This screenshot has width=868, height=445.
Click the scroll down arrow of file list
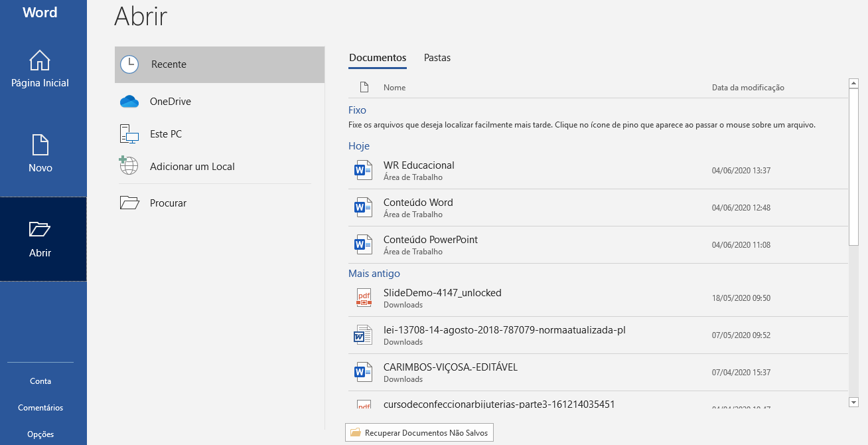[854, 402]
